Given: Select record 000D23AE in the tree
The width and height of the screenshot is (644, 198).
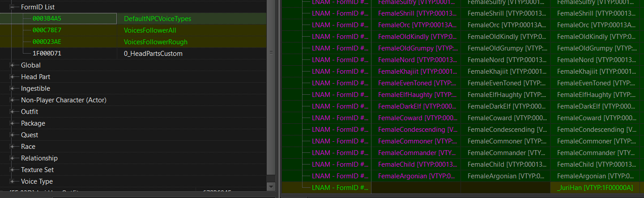Looking at the screenshot, I should pos(47,42).
